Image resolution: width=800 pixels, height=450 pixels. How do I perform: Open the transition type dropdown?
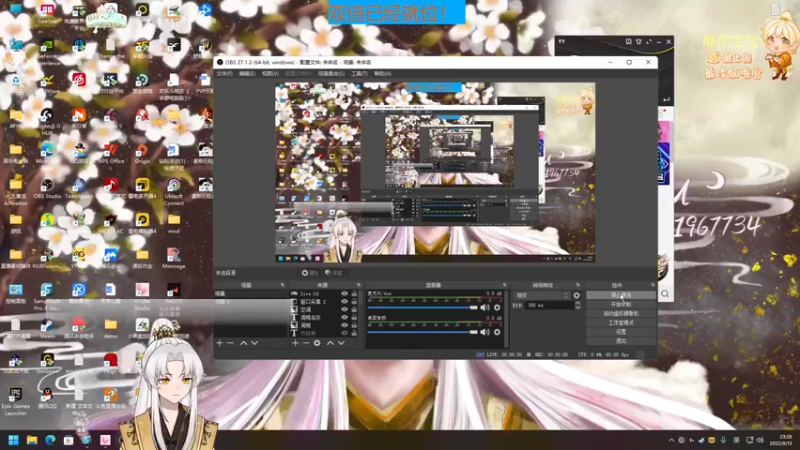[x=542, y=295]
